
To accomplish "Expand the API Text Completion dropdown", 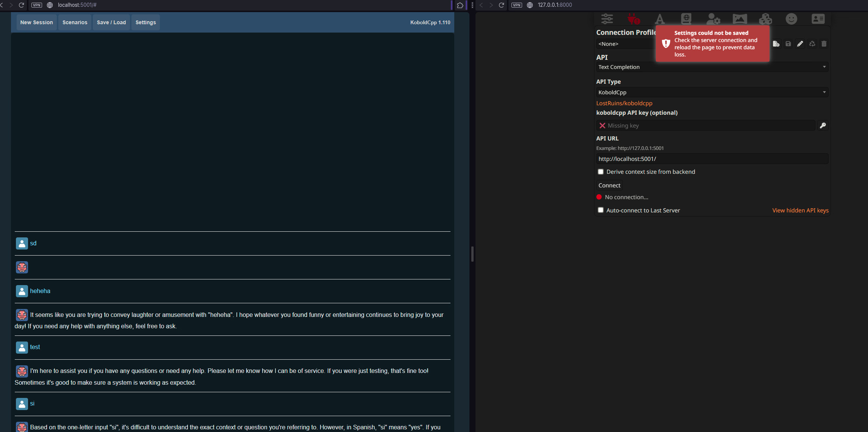I will click(x=712, y=67).
